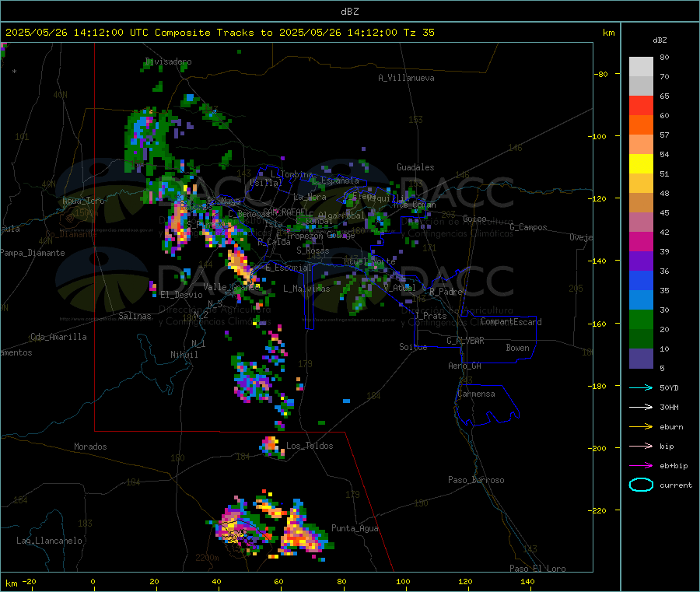Click the cyan 'current' ellipse legend icon
Screen dimensions: 700x592
point(641,485)
